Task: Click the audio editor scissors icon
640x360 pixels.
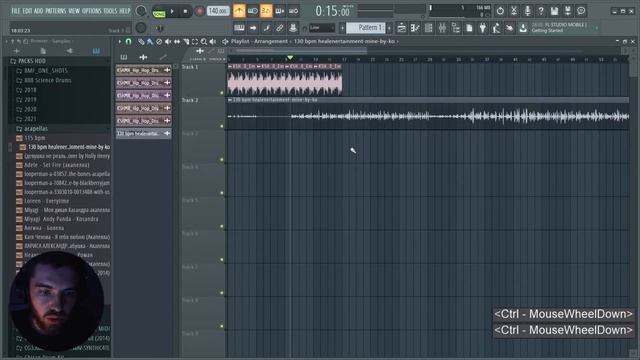Action: [514, 11]
